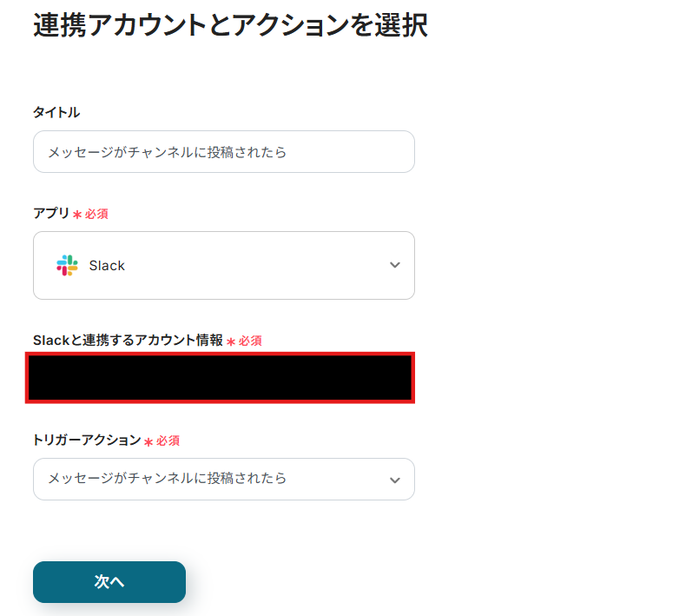Expand the トリガーアクション dropdown chevron
Viewport: 699px width, 616px height.
point(395,480)
